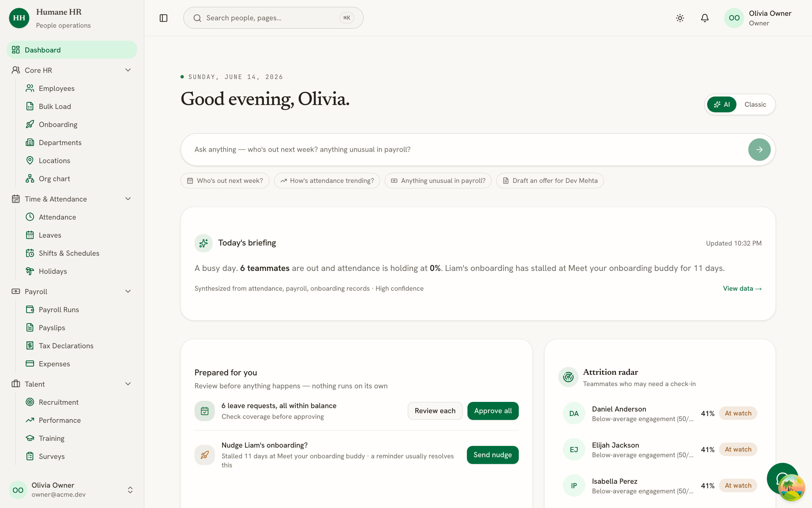Viewport: 812px width, 508px height.
Task: Click the Payroll banknote icon
Action: pos(16,291)
